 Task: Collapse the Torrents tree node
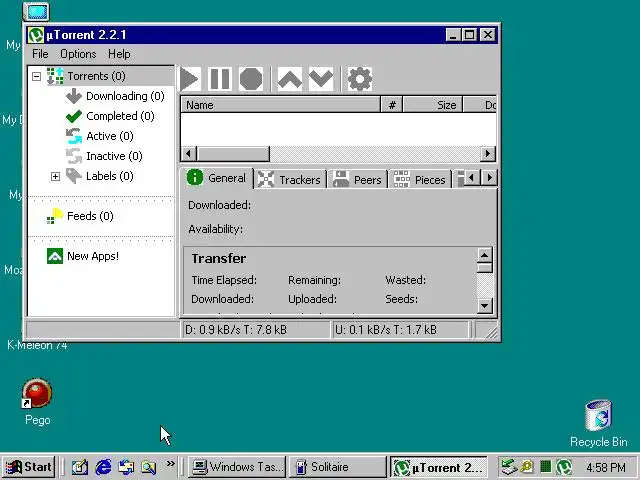36,76
